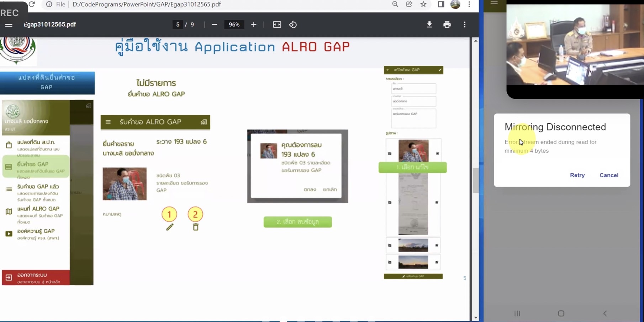Image resolution: width=644 pixels, height=322 pixels.
Task: Tap the phone recent apps navigation button
Action: tap(517, 313)
